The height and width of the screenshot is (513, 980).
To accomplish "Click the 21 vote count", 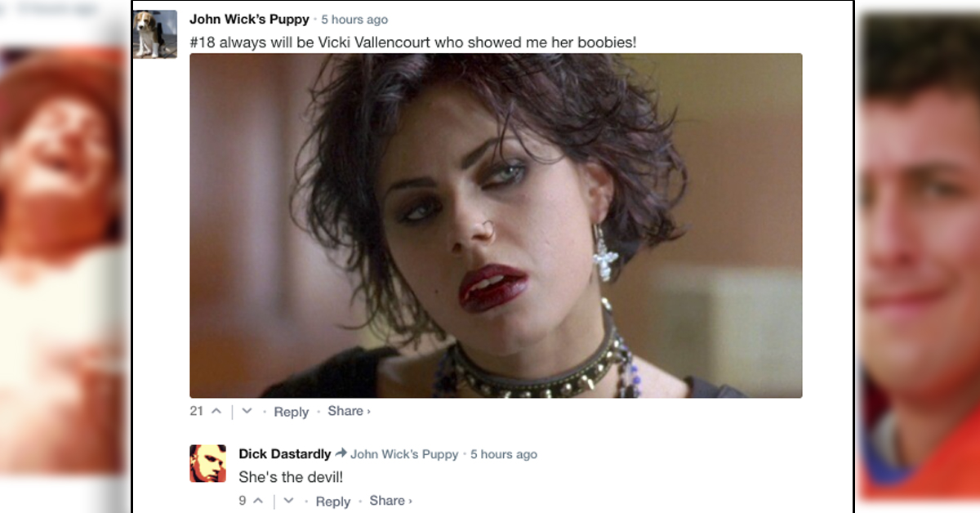I will 196,411.
